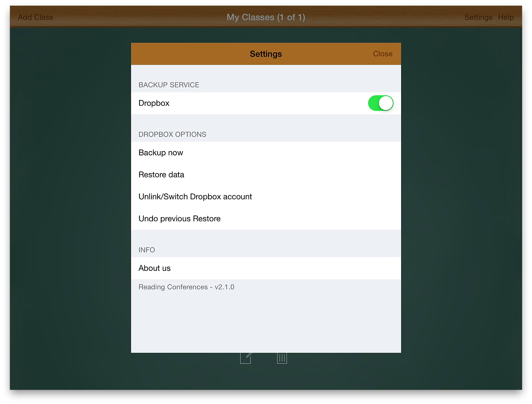Close the Settings dialog

click(x=383, y=54)
